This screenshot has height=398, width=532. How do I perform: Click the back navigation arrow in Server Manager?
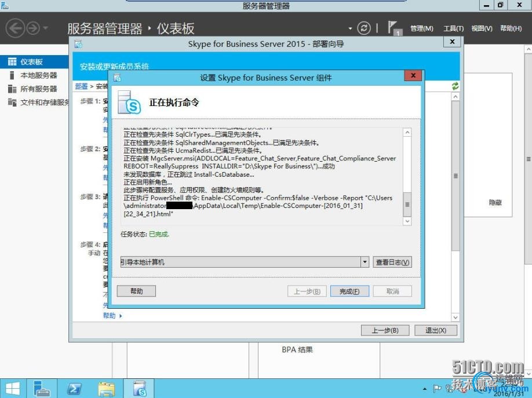15,28
